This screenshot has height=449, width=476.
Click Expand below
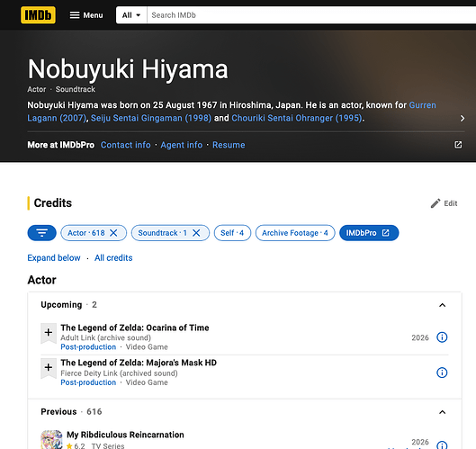54,257
